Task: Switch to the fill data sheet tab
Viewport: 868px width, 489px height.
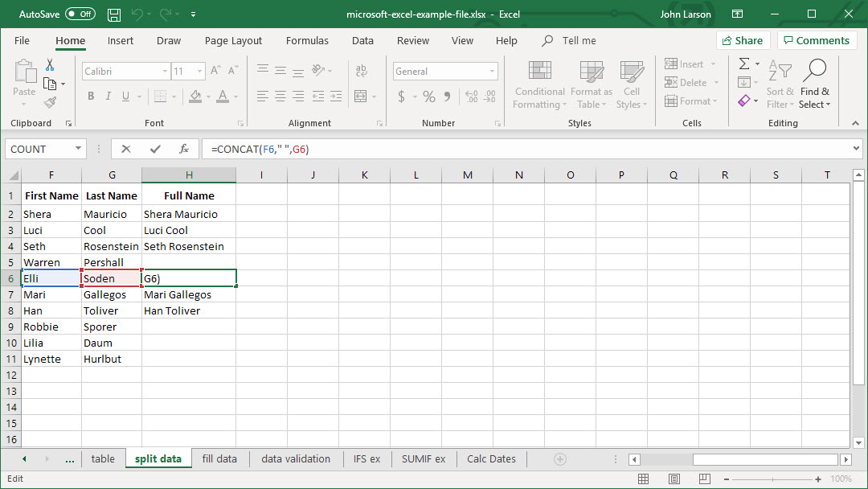Action: [219, 459]
